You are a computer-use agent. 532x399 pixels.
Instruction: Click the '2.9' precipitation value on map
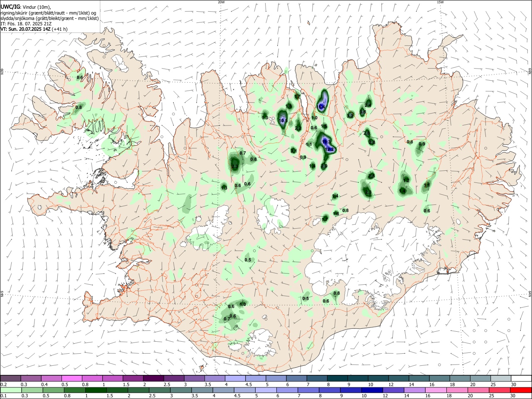(324, 166)
